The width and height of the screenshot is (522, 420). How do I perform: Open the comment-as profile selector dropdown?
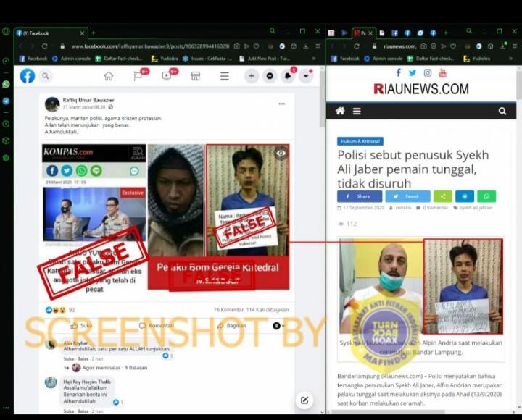point(278,326)
